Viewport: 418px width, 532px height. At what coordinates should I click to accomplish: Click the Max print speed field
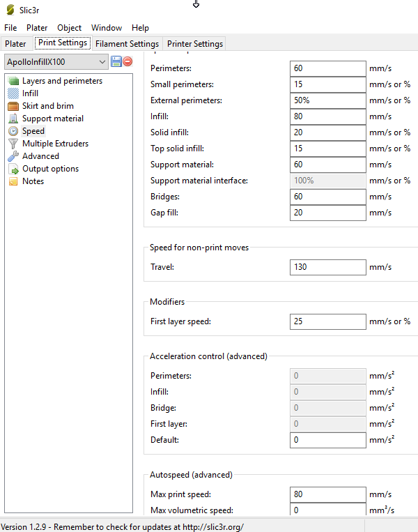pyautogui.click(x=327, y=494)
